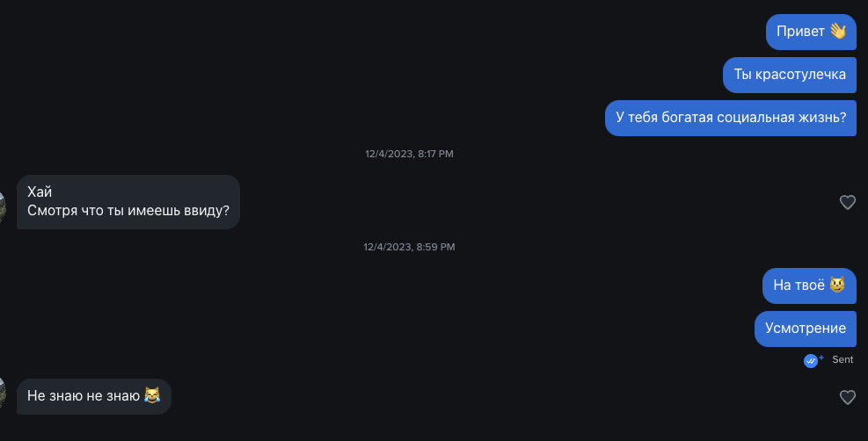Click the 8:59 PM timestamp
The width and height of the screenshot is (868, 441).
click(x=409, y=247)
